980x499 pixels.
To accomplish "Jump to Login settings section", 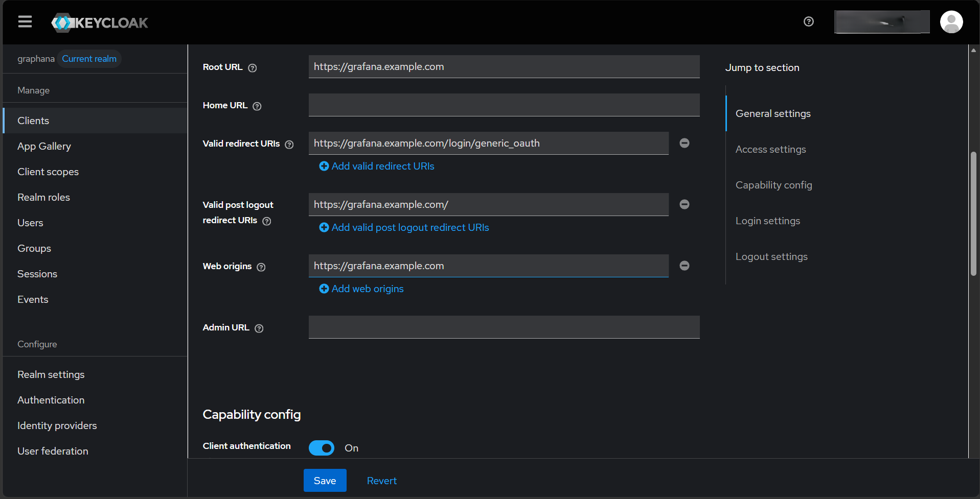I will pyautogui.click(x=768, y=221).
